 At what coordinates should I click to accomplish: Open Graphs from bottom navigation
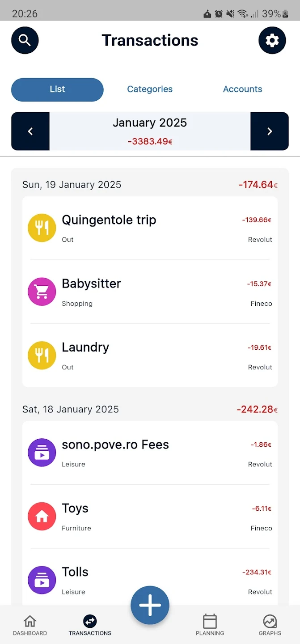270,625
